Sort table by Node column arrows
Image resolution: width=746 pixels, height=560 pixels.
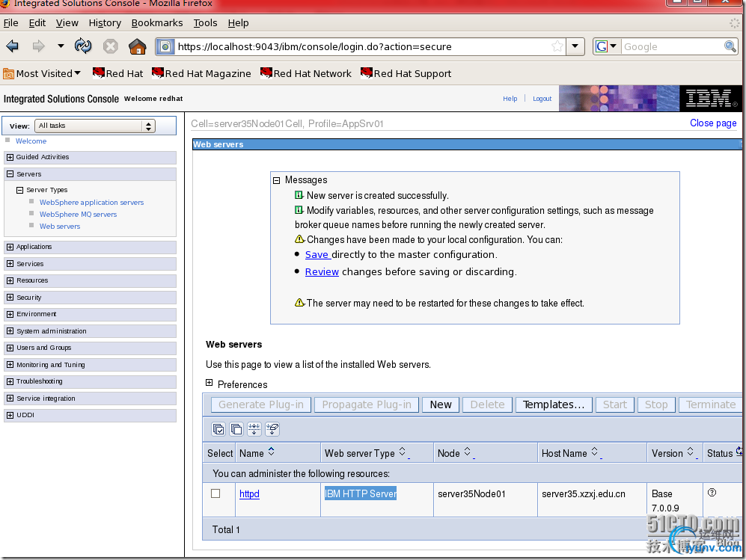pyautogui.click(x=467, y=452)
